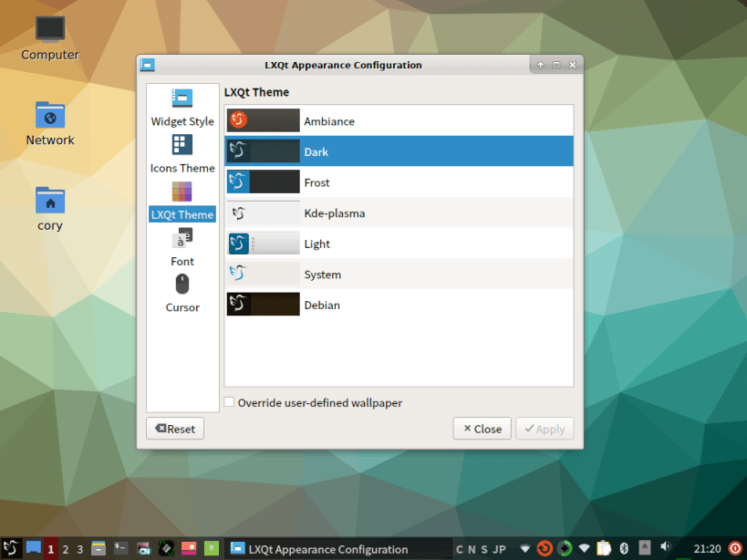Image resolution: width=747 pixels, height=560 pixels.
Task: Click the Apply button
Action: coord(545,429)
